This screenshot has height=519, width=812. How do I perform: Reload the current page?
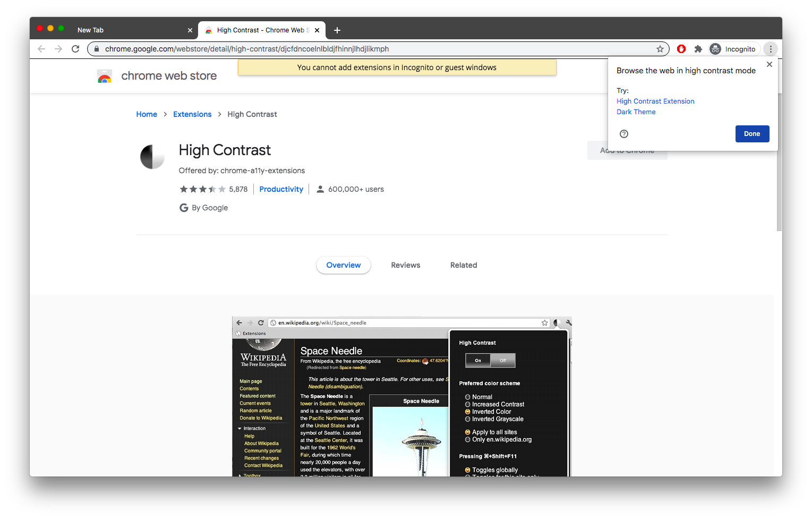75,49
